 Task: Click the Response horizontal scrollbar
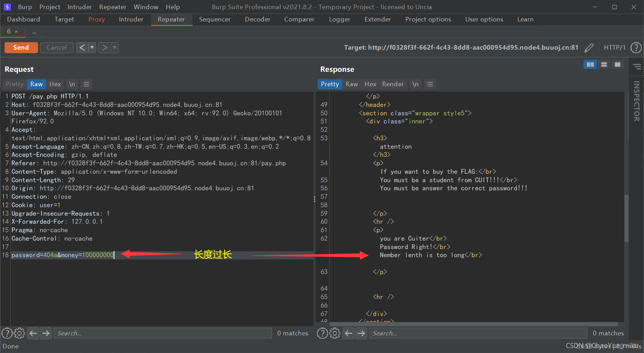pyautogui.click(x=474, y=324)
